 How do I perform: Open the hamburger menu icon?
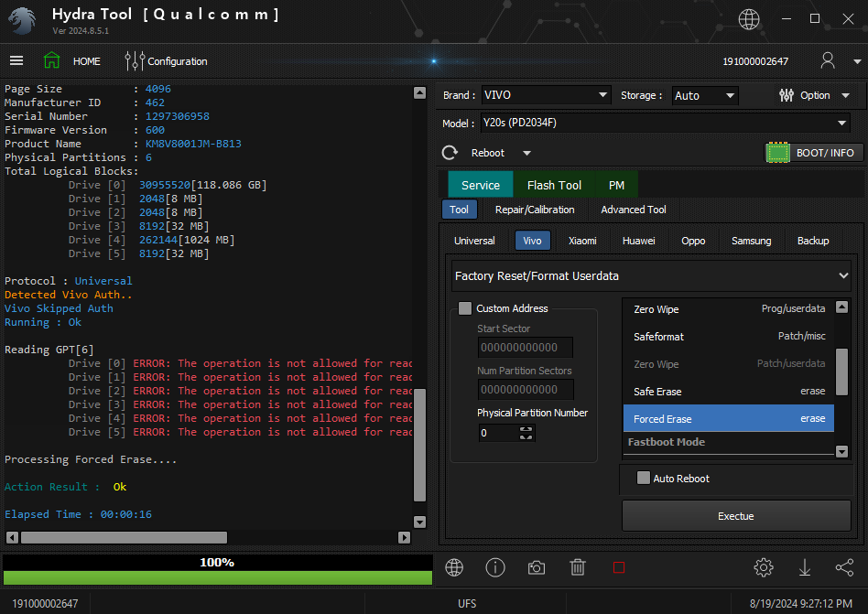[16, 61]
